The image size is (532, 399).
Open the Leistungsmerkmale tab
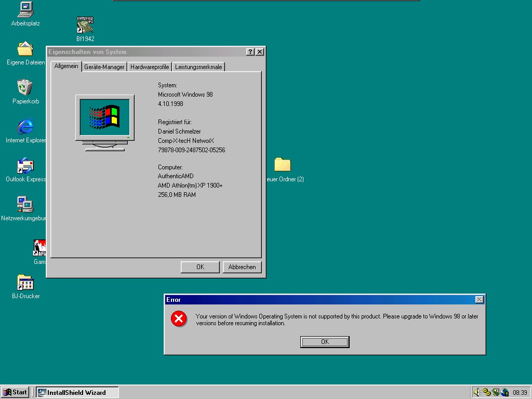tap(198, 67)
